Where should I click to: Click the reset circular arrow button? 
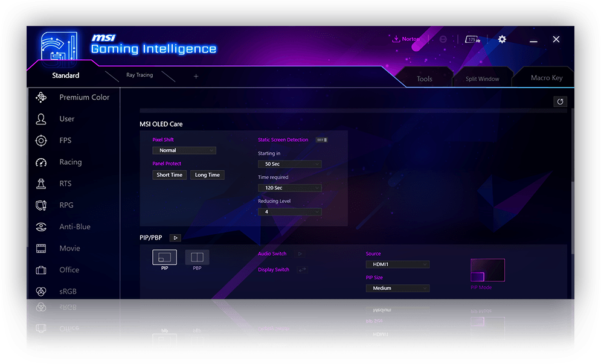pos(560,101)
